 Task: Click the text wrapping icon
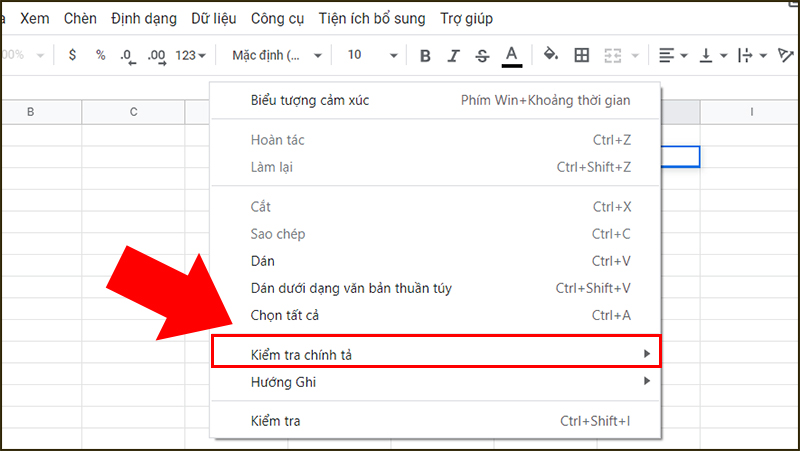pyautogui.click(x=745, y=55)
